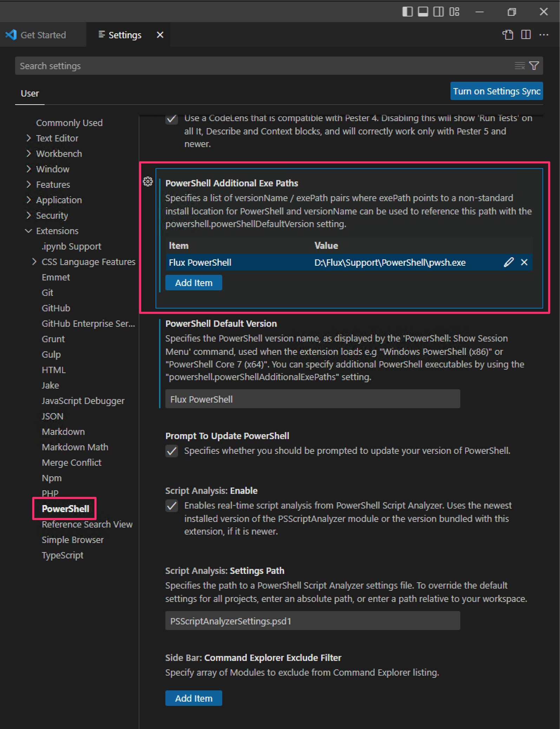Disable the Script Analysis Enable checkbox
The height and width of the screenshot is (729, 560).
[x=172, y=506]
